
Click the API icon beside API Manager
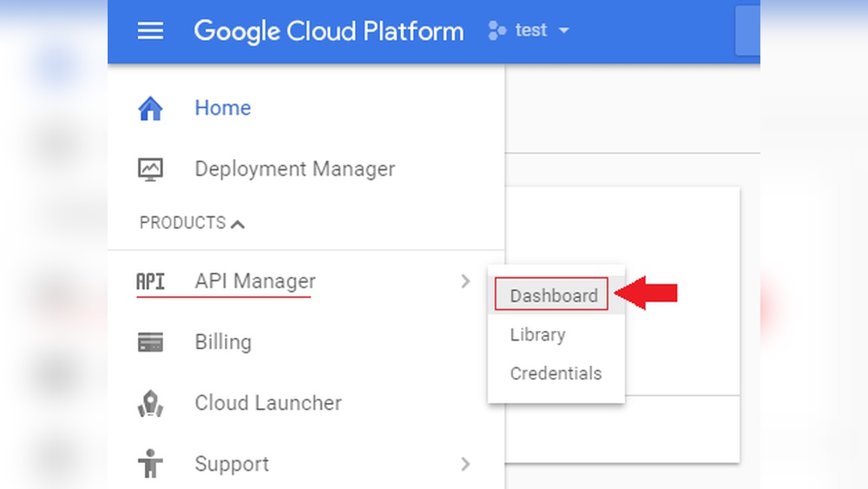click(150, 282)
